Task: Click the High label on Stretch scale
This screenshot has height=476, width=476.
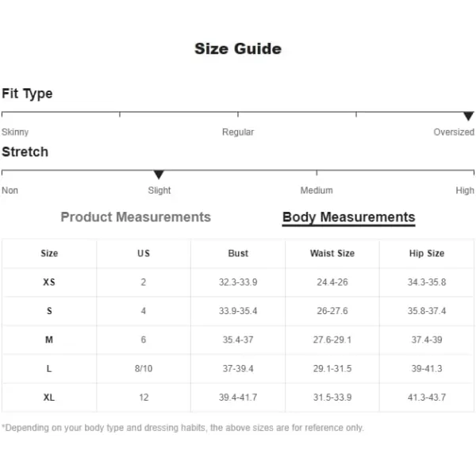Action: click(465, 190)
